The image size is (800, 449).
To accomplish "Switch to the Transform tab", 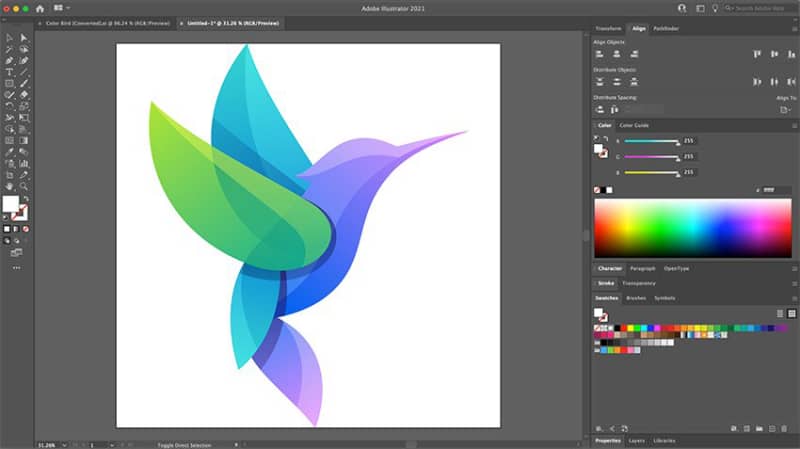I will coord(608,29).
